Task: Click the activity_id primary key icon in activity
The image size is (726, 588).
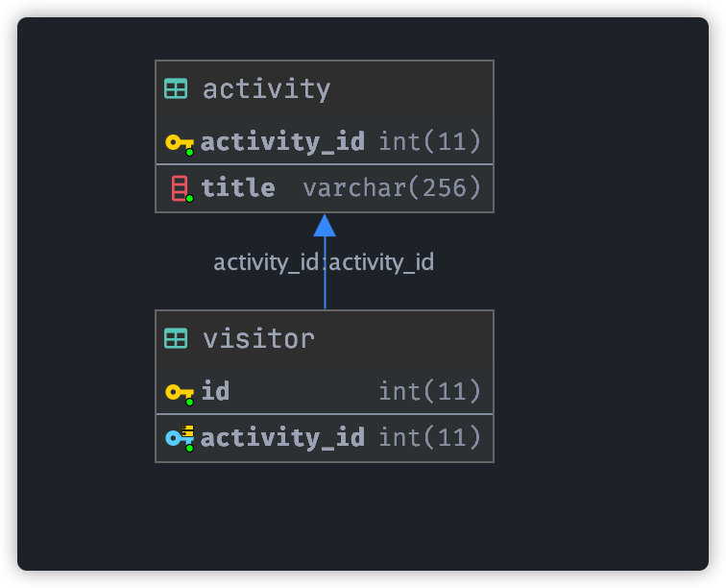Action: tap(180, 144)
